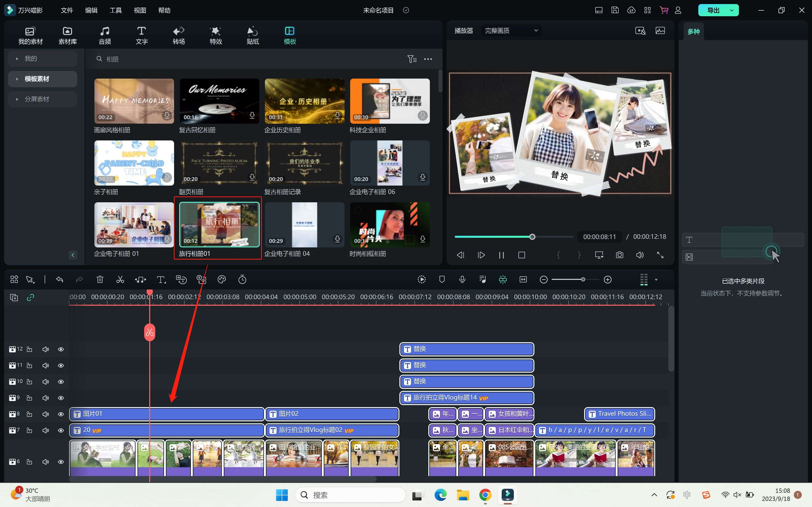Click the scissors split icon in timeline toolbar
Viewport: 812px width, 507px height.
point(120,279)
